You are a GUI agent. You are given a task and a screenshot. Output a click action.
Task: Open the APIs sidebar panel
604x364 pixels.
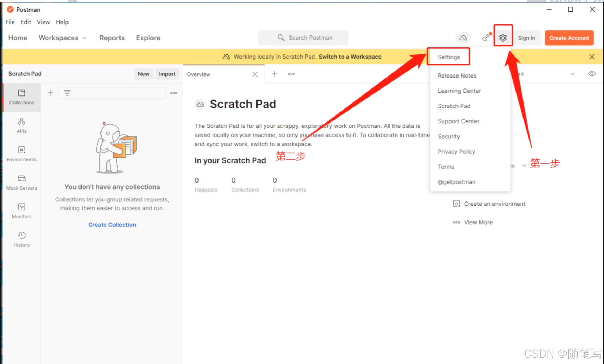(x=21, y=126)
